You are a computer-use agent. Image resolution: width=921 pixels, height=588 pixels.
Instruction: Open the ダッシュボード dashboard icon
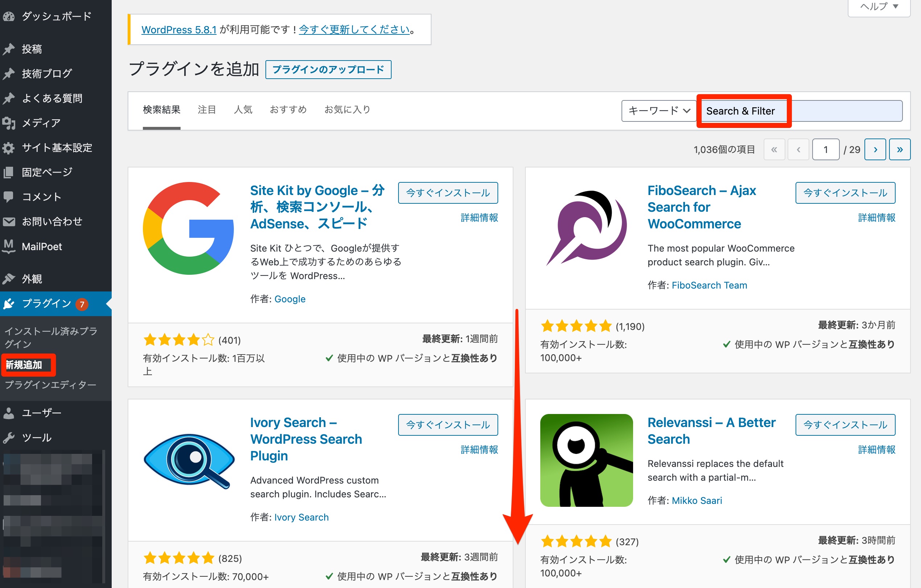(x=8, y=16)
